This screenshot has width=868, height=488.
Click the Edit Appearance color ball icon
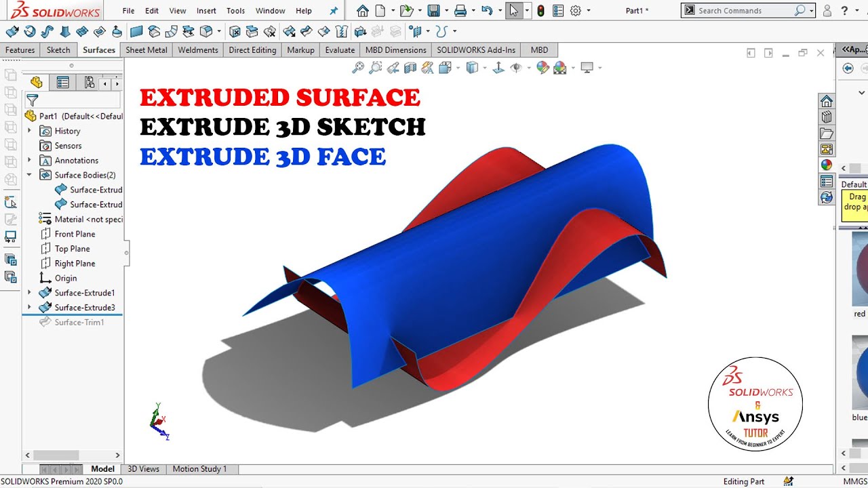(x=542, y=67)
